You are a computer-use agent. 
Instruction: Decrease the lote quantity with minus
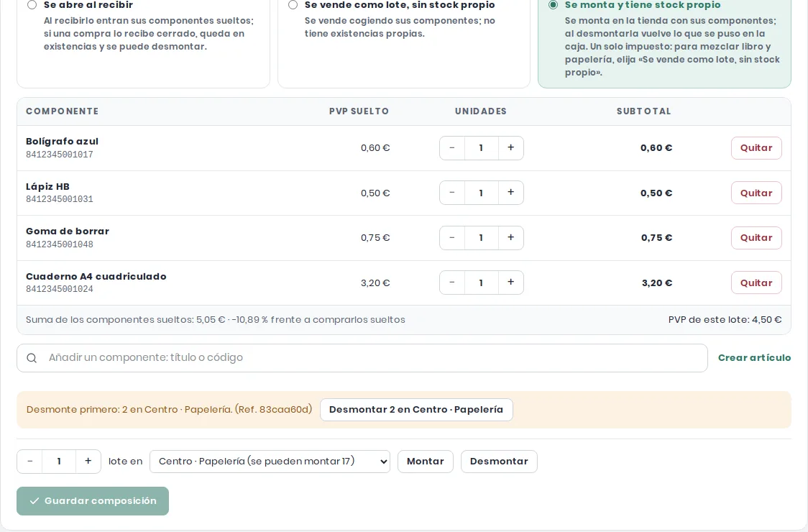coord(30,462)
